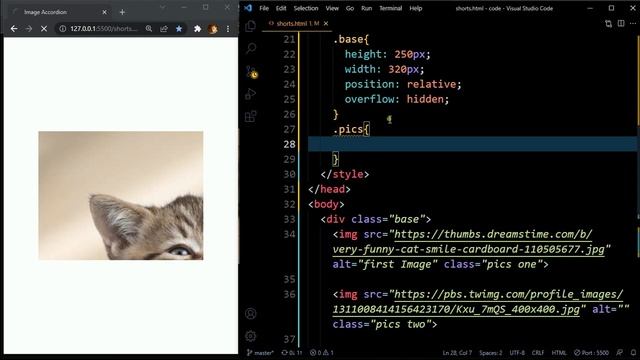The width and height of the screenshot is (640, 360).
Task: Open notifications bell in status bar
Action: click(x=633, y=353)
